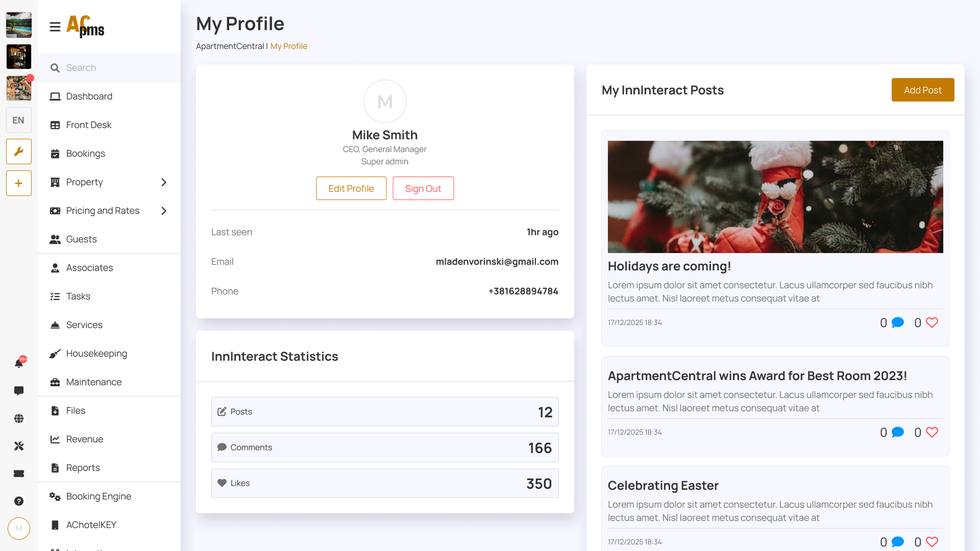This screenshot has height=551, width=980.
Task: Click the Edit Profile button
Action: click(351, 188)
